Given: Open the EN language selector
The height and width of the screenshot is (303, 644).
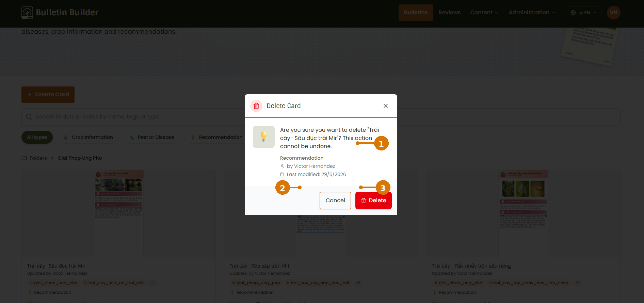Looking at the screenshot, I should point(583,13).
